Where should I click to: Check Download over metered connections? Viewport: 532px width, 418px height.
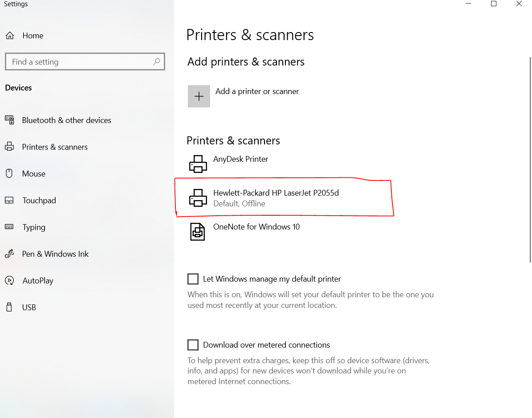193,344
